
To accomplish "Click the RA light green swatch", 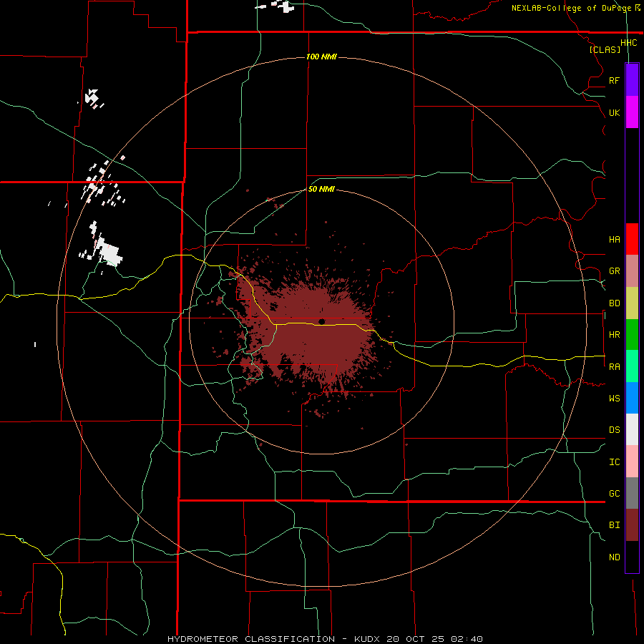I will [632, 366].
